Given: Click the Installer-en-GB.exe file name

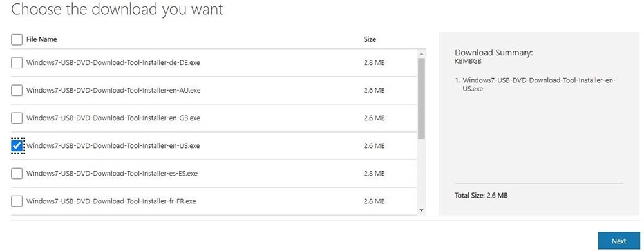Looking at the screenshot, I should pos(113,118).
